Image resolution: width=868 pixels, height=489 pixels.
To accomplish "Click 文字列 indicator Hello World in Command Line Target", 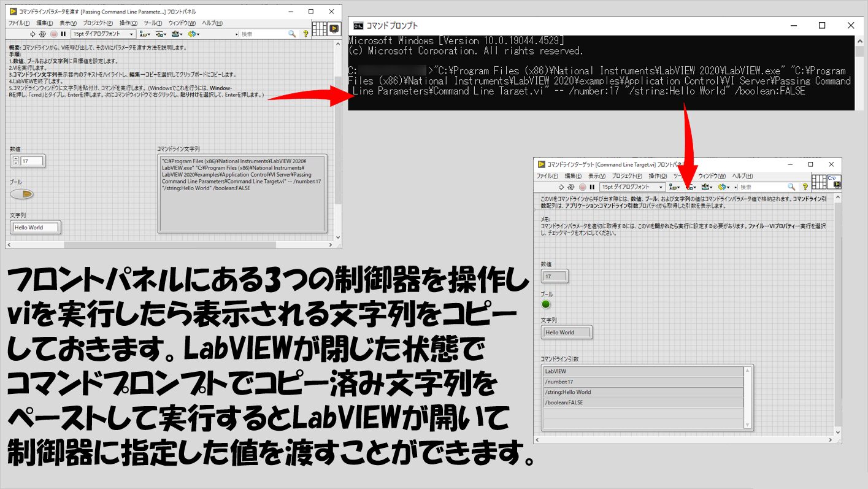I will click(x=567, y=333).
